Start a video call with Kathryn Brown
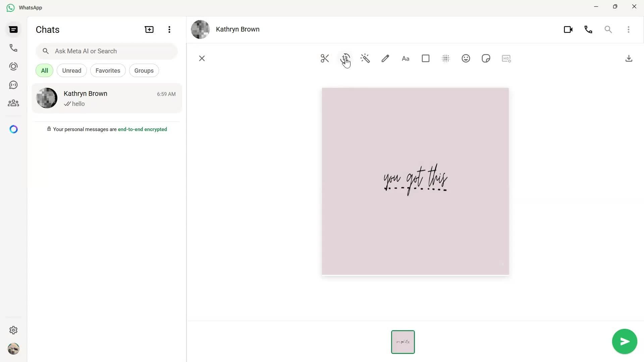The width and height of the screenshot is (644, 362). click(x=568, y=29)
